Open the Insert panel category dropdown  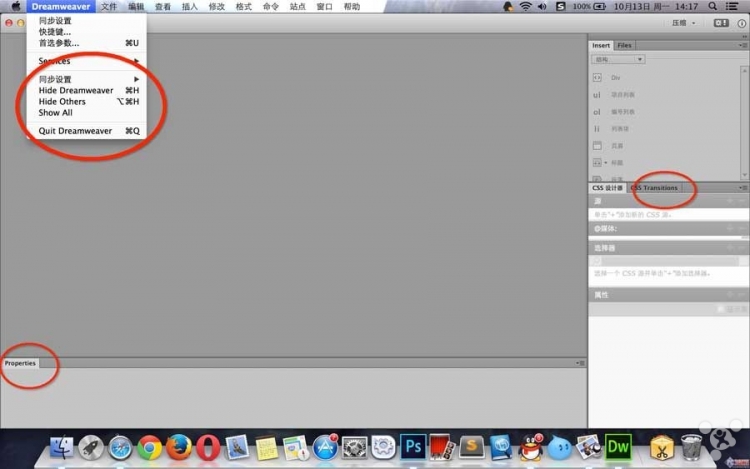click(x=617, y=59)
